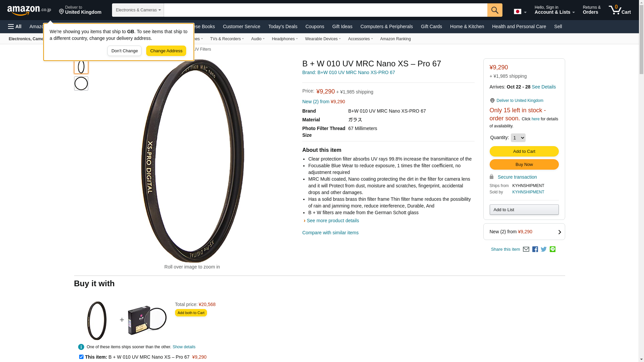Open the Headphones submenu
The width and height of the screenshot is (644, 362).
tap(285, 39)
